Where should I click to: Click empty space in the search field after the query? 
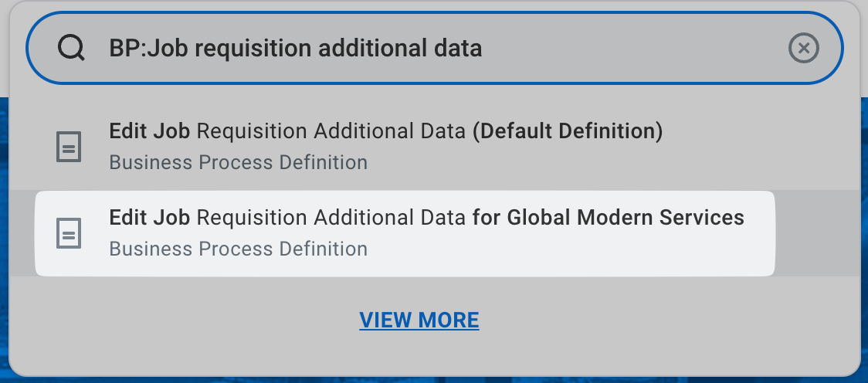tap(633, 49)
